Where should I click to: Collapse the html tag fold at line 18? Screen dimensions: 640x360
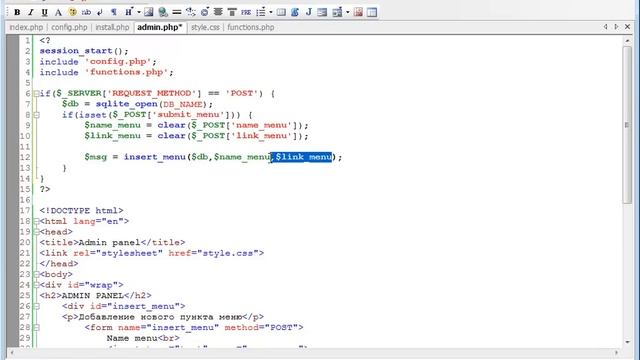point(36,221)
